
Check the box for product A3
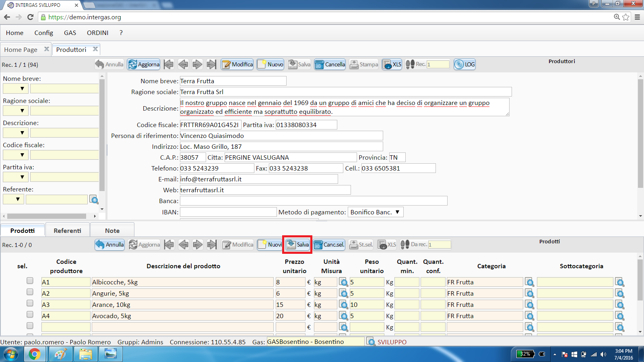pyautogui.click(x=30, y=303)
